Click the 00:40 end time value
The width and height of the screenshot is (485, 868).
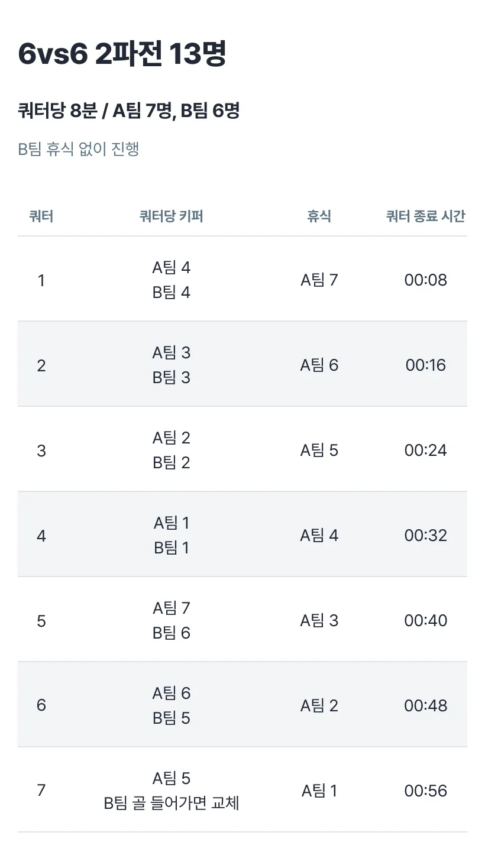tap(426, 621)
